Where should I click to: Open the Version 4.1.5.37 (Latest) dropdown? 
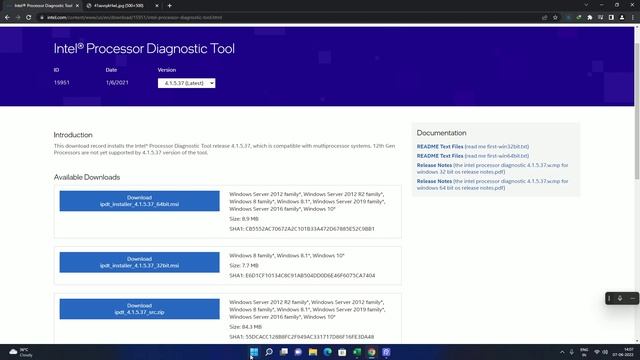[187, 83]
